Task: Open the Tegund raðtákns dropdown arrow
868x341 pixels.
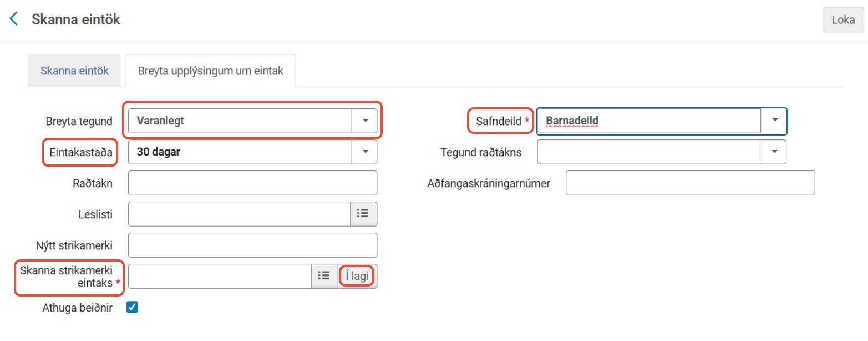Action: (x=774, y=152)
